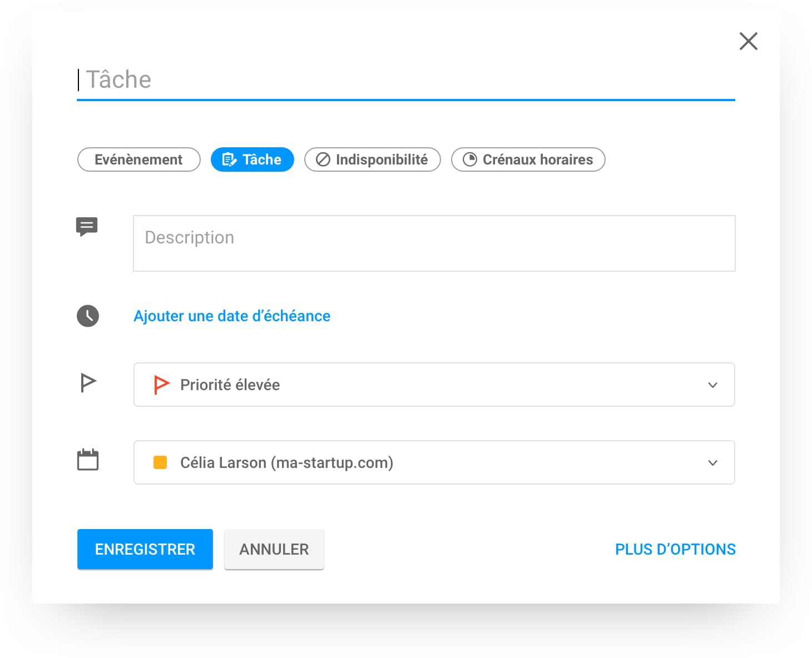This screenshot has width=812, height=658.
Task: Open PLUS D'OPTIONS link
Action: click(x=675, y=549)
